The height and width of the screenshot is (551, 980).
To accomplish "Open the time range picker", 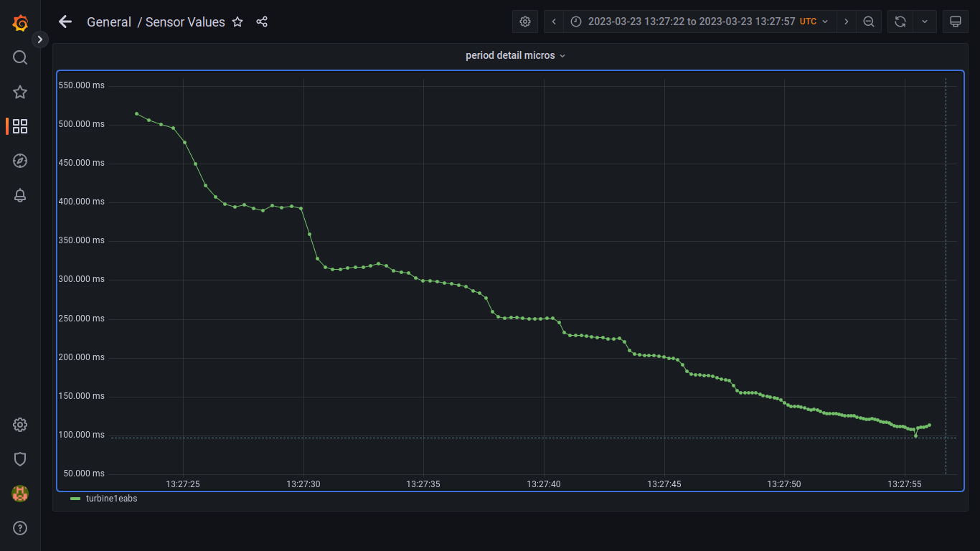I will [x=699, y=22].
